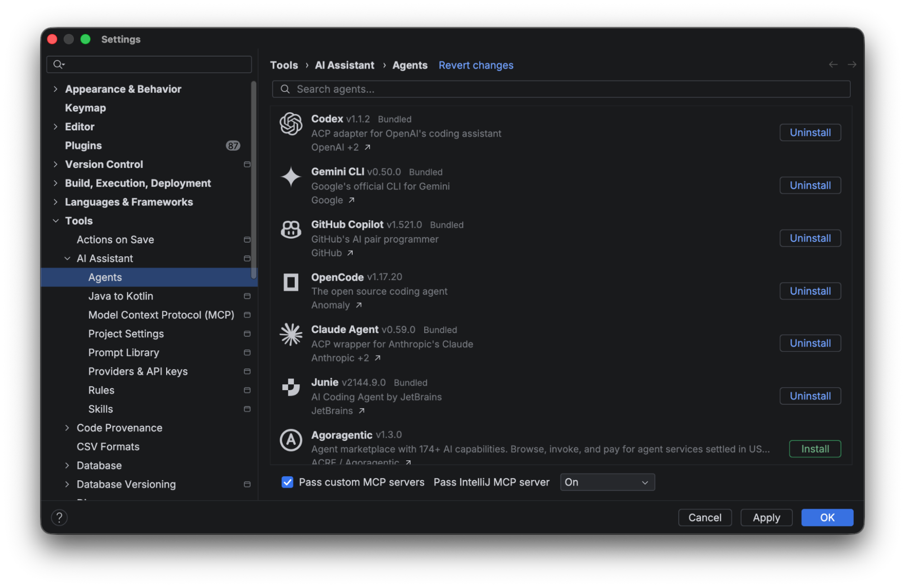Click the project-level icon beside Version Control
The image size is (905, 588).
pyautogui.click(x=247, y=164)
